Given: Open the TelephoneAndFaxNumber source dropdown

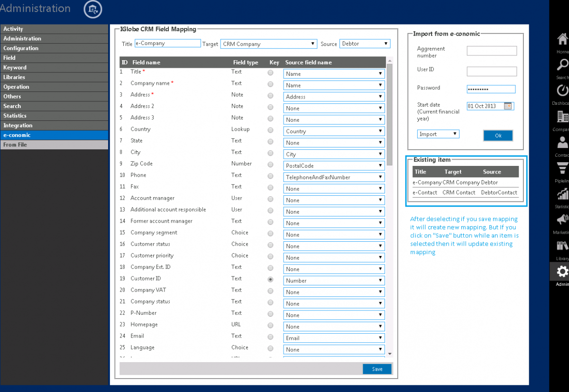Looking at the screenshot, I should tap(334, 177).
